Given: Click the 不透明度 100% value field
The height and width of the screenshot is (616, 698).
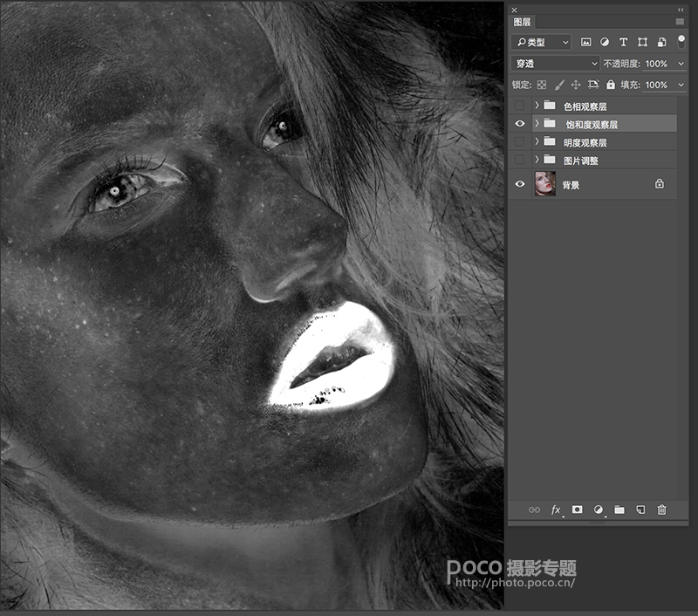Looking at the screenshot, I should 657,64.
